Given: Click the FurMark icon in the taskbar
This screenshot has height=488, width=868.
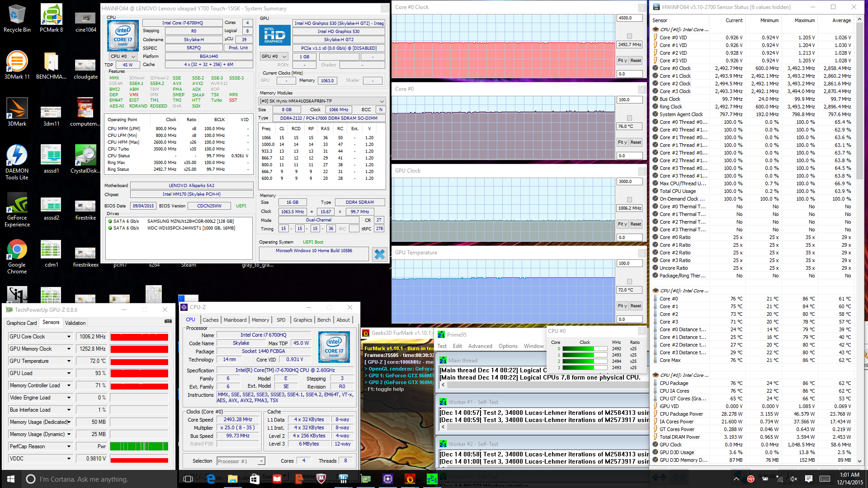Looking at the screenshot, I should tap(410, 479).
